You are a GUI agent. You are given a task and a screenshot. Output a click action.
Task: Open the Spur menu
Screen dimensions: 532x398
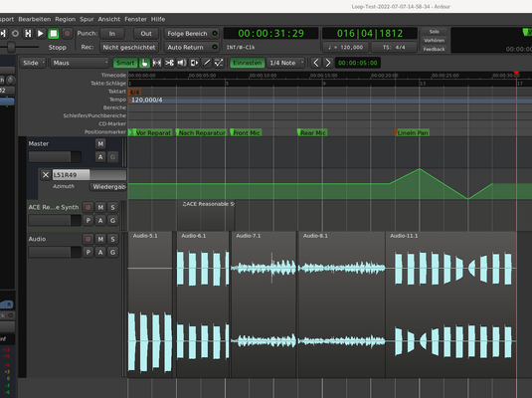pyautogui.click(x=87, y=19)
